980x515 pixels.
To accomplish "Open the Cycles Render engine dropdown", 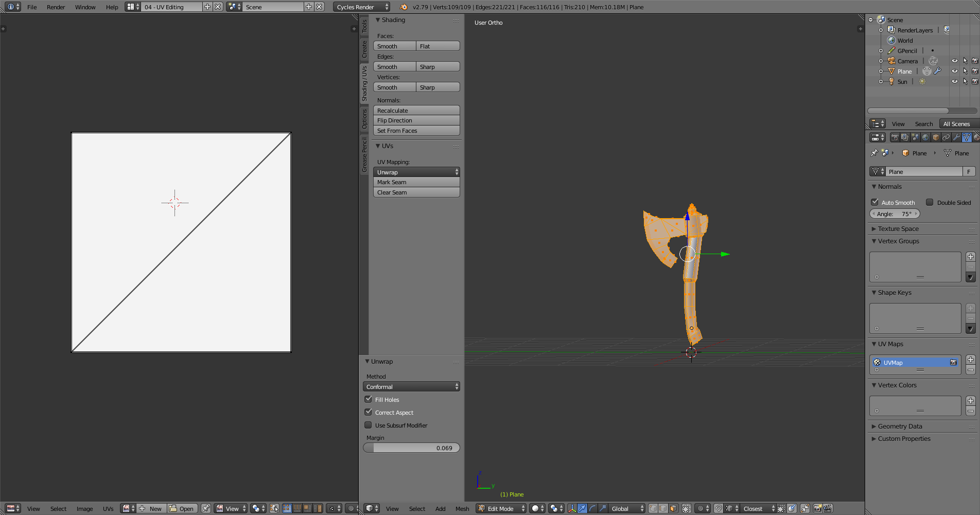I will point(361,7).
